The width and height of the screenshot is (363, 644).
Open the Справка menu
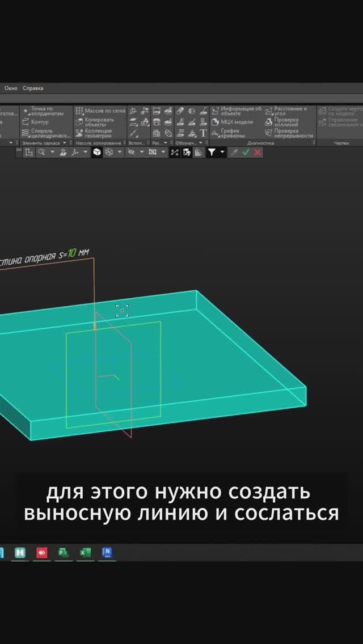pyautogui.click(x=33, y=88)
